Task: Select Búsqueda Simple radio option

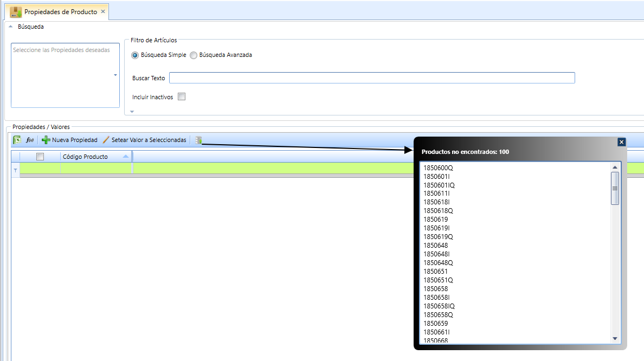Action: pyautogui.click(x=135, y=55)
